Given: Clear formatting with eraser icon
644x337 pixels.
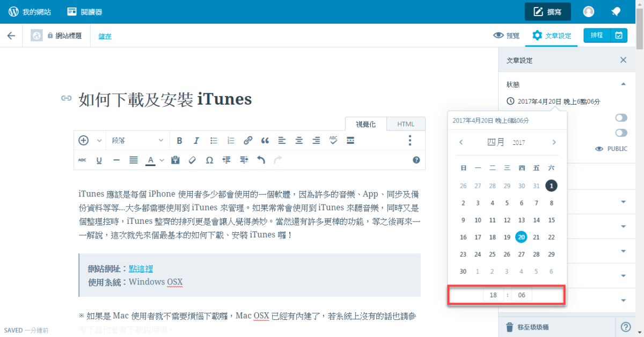Looking at the screenshot, I should 192,160.
